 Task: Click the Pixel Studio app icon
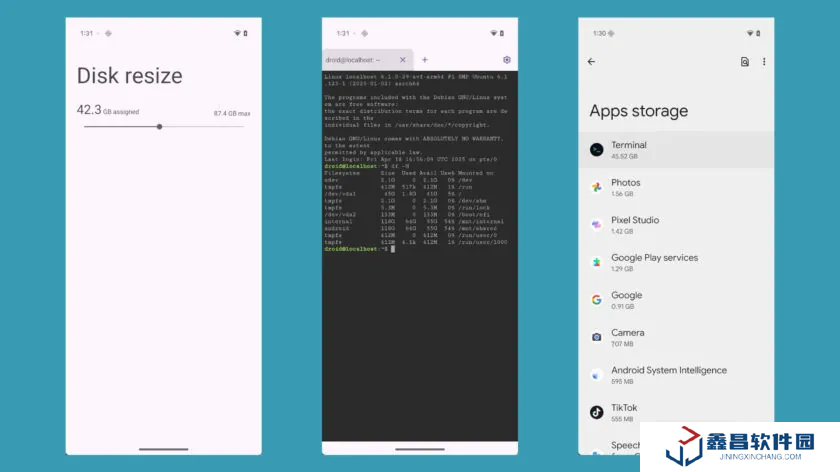pos(596,225)
